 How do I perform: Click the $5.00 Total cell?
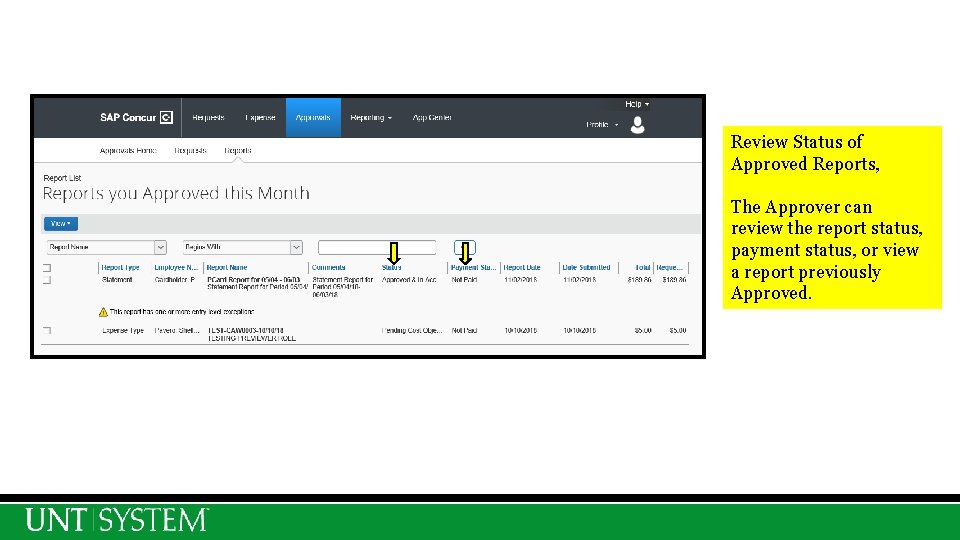[x=643, y=331]
